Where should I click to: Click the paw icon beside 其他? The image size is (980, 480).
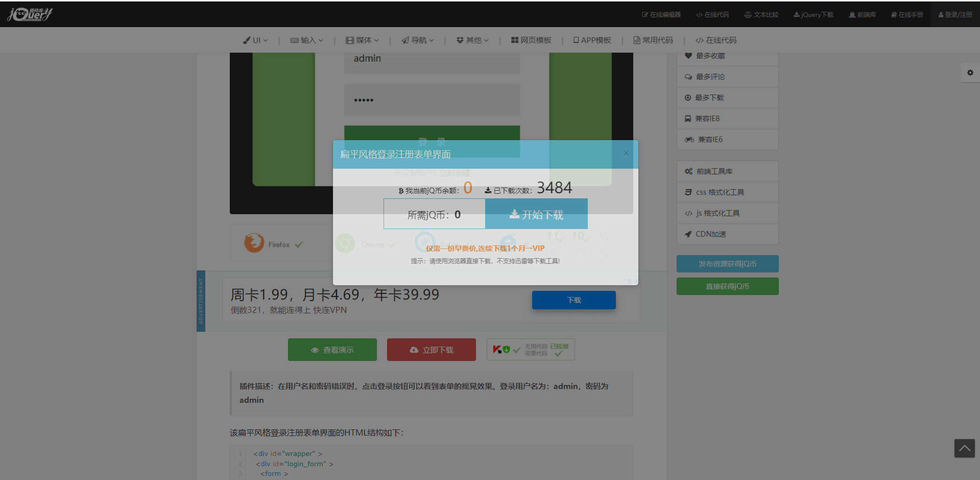point(460,40)
